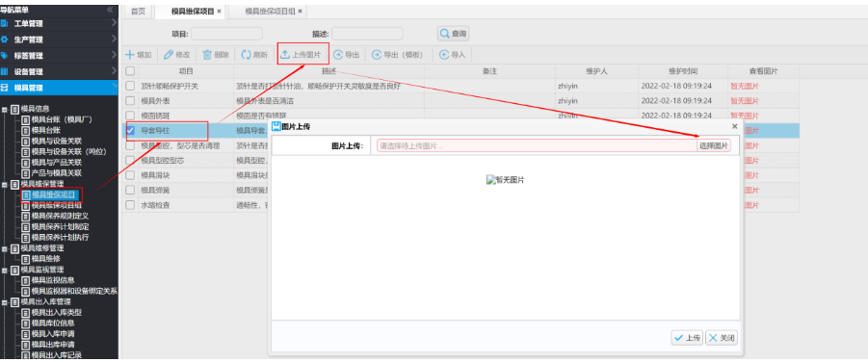Collapse the navigation menu with double-chevron icon
Image resolution: width=868 pixels, height=362 pixels.
pyautogui.click(x=110, y=10)
